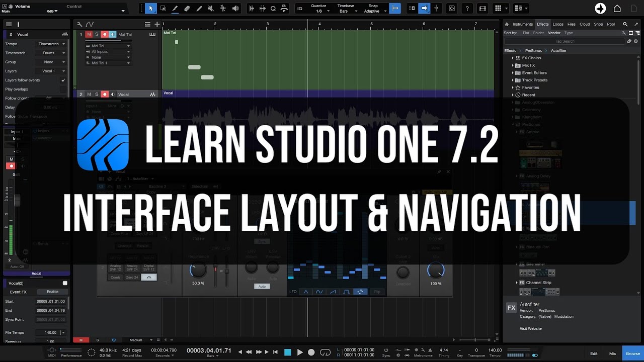Check the Play overlaps checkbox
The image size is (644, 362).
click(63, 89)
